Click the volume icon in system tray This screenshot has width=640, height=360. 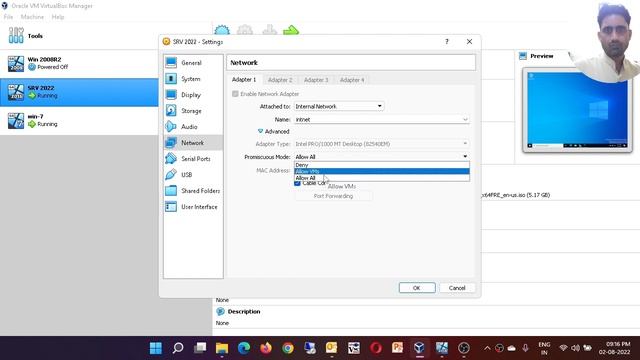pyautogui.click(x=575, y=348)
